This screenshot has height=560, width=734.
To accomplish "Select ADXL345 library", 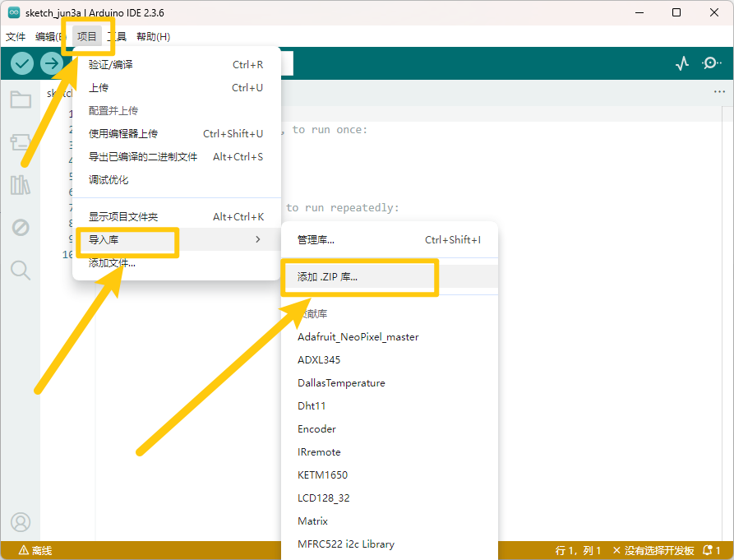I will [389, 359].
